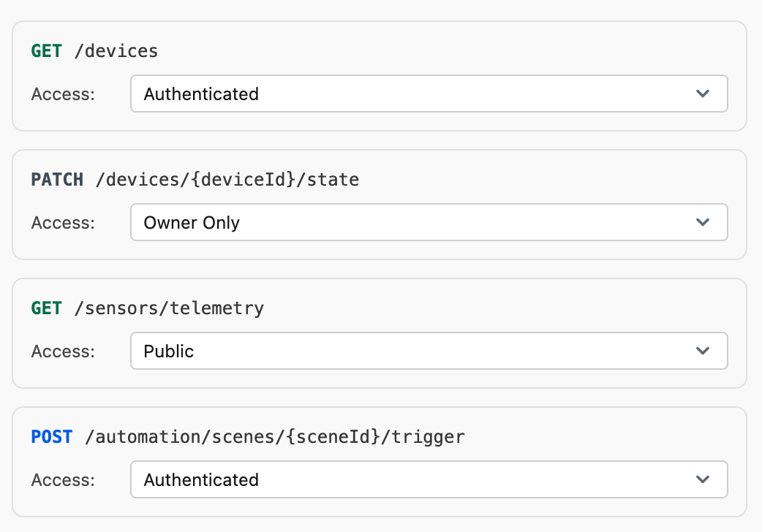Open the Access dropdown for GET /devices
Image resolution: width=762 pixels, height=532 pixels.
tap(429, 94)
